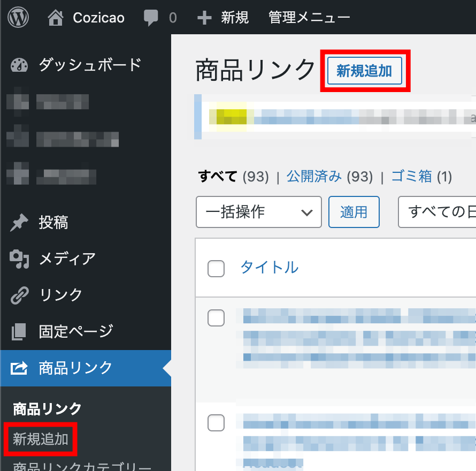
Task: Sort the list by タイトル column
Action: tap(269, 268)
